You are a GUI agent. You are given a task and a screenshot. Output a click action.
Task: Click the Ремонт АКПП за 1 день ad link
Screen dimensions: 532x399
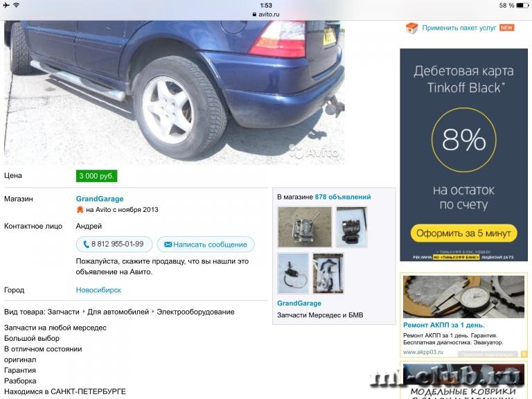point(444,325)
